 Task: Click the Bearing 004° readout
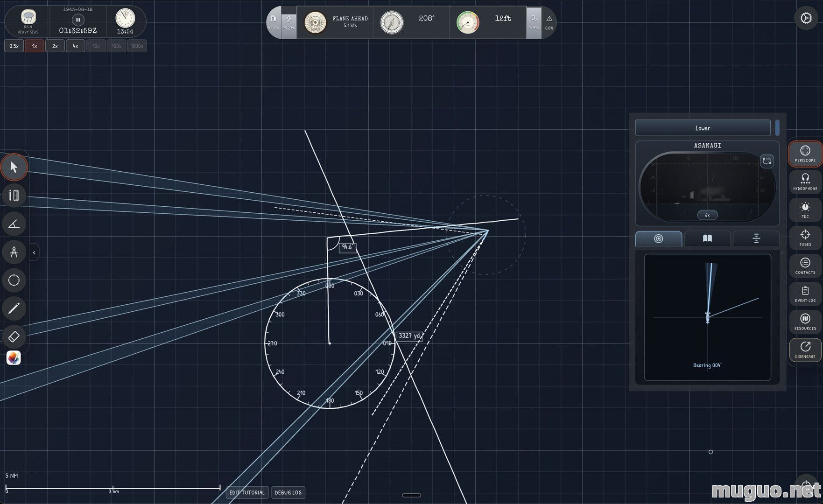pos(707,365)
